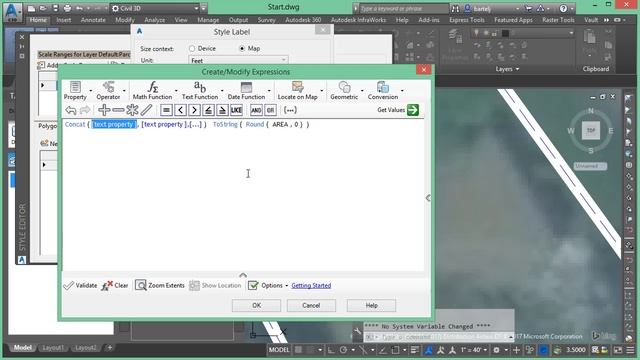Redo expression edit arrow
Viewport: 640px width, 360px height.
pyautogui.click(x=85, y=110)
